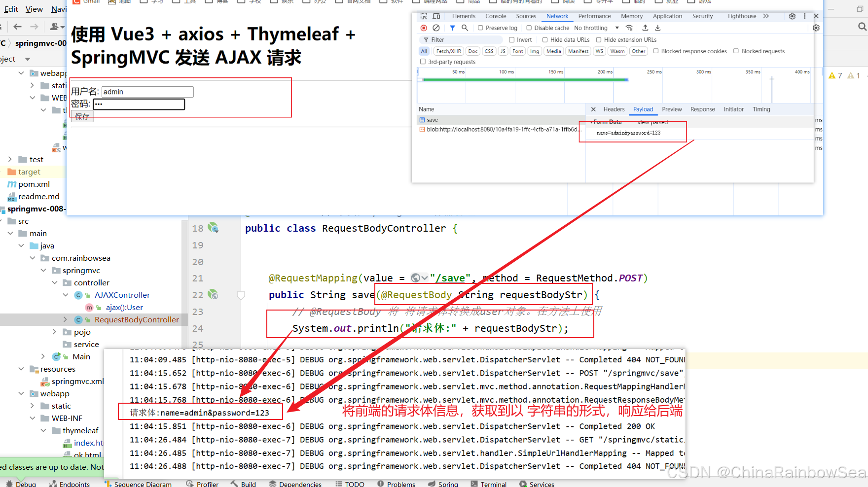868x487 pixels.
Task: Collapse the main folder in project tree
Action: (x=10, y=233)
